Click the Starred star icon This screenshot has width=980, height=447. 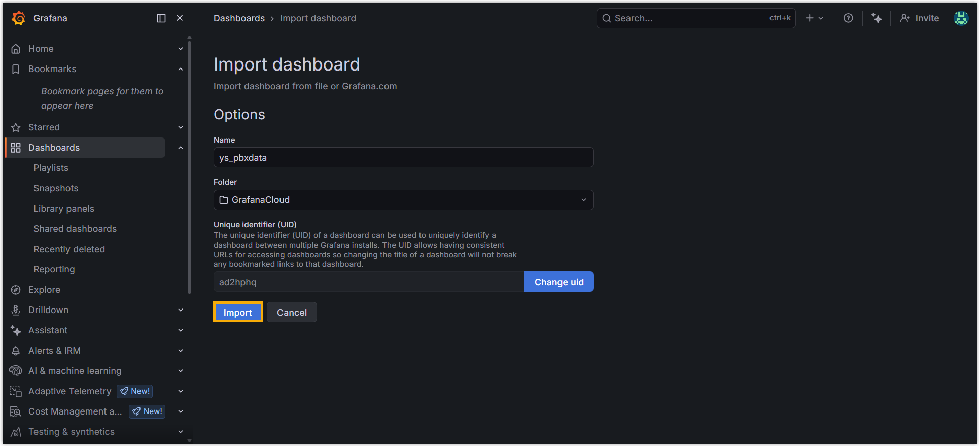16,127
